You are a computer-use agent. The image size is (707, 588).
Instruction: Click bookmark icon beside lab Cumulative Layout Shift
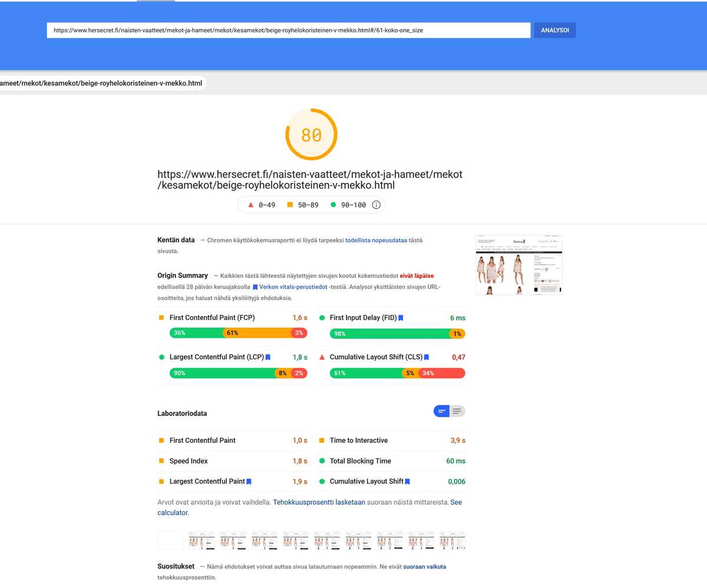[x=407, y=481]
